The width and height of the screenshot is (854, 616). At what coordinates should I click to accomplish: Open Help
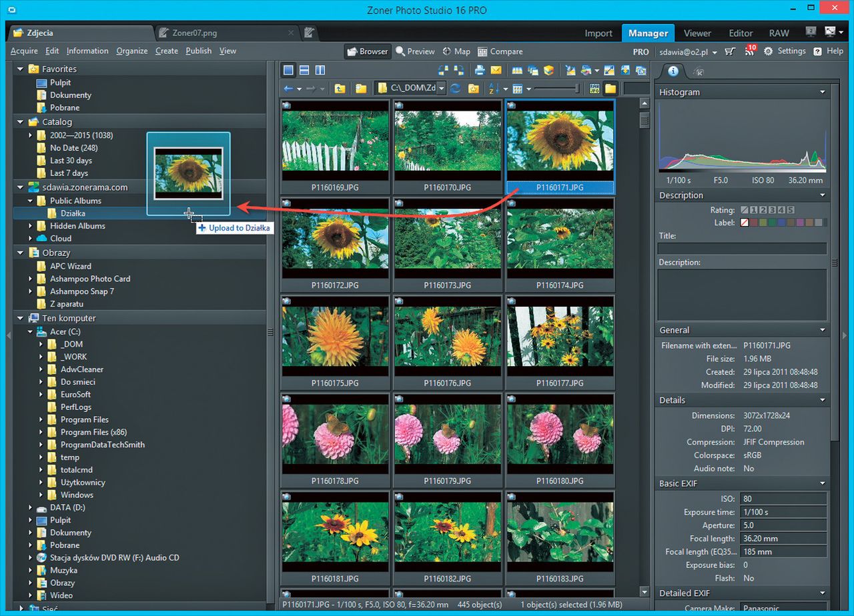point(829,51)
